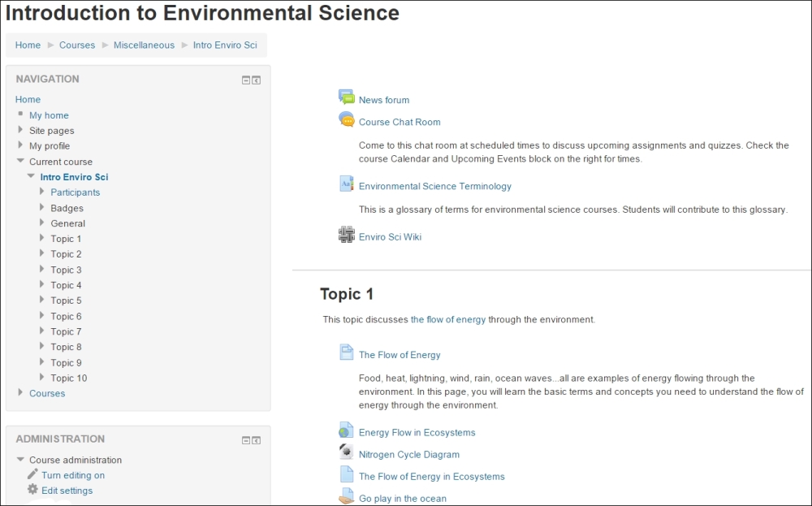Expand the Courses node arrow at Navigation bottom
The height and width of the screenshot is (506, 812).
(x=20, y=392)
